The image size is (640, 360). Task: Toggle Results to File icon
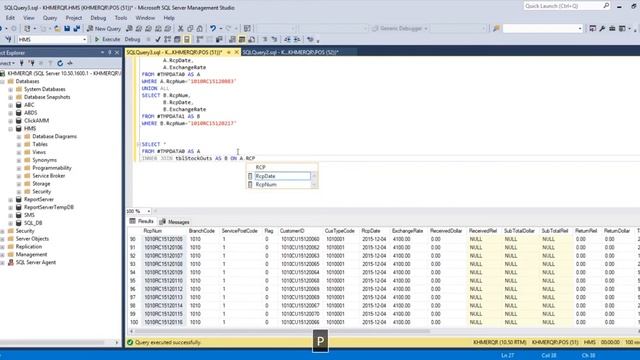point(252,40)
